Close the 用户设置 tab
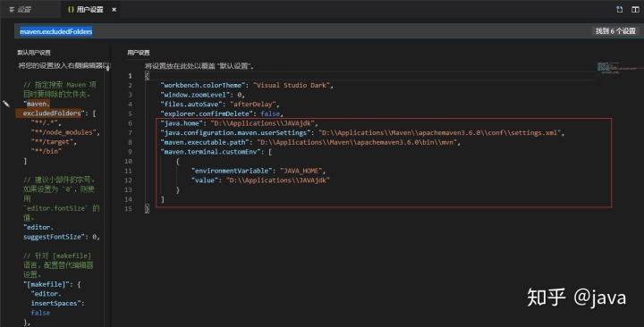Viewport: 644px width, 327px height. click(x=114, y=10)
